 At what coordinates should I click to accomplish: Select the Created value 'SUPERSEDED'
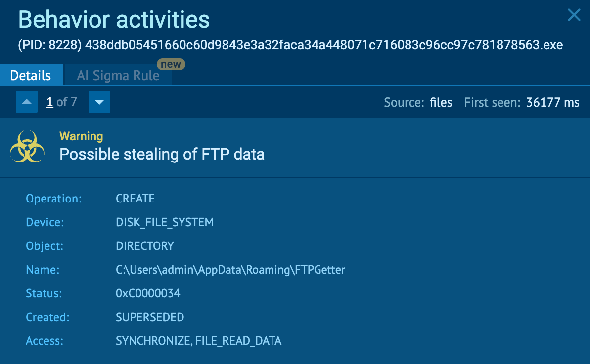[150, 317]
